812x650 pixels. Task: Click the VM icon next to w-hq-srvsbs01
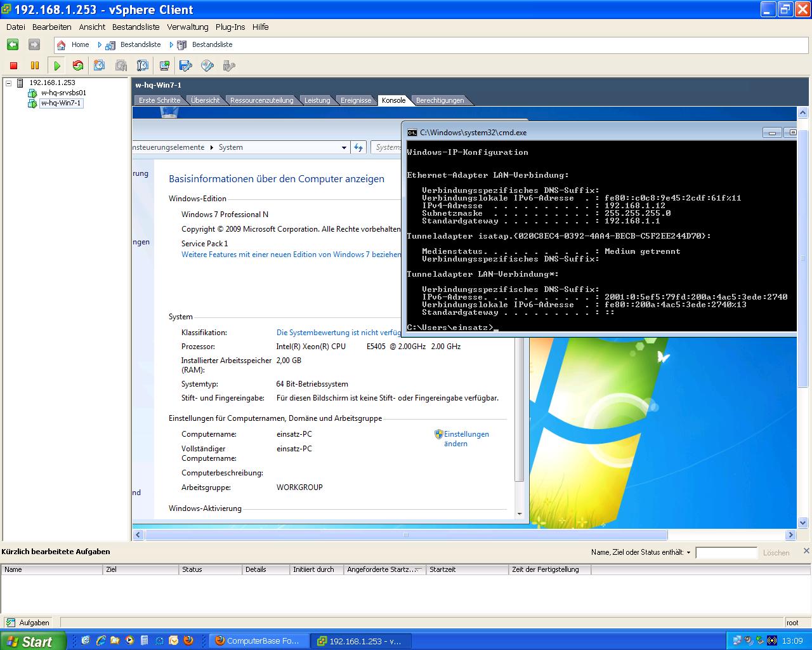32,93
